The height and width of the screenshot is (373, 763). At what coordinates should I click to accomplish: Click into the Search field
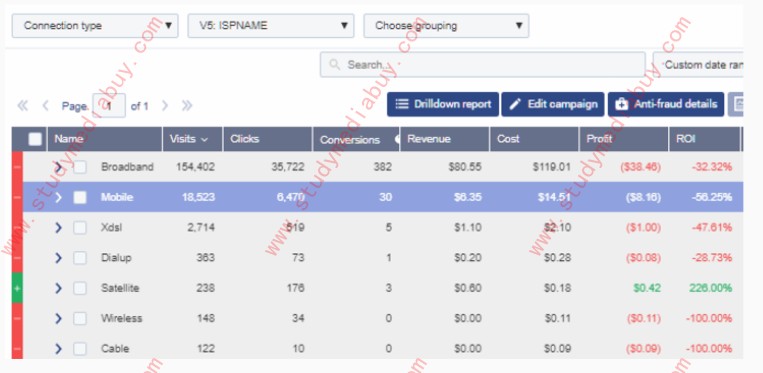[x=483, y=65]
